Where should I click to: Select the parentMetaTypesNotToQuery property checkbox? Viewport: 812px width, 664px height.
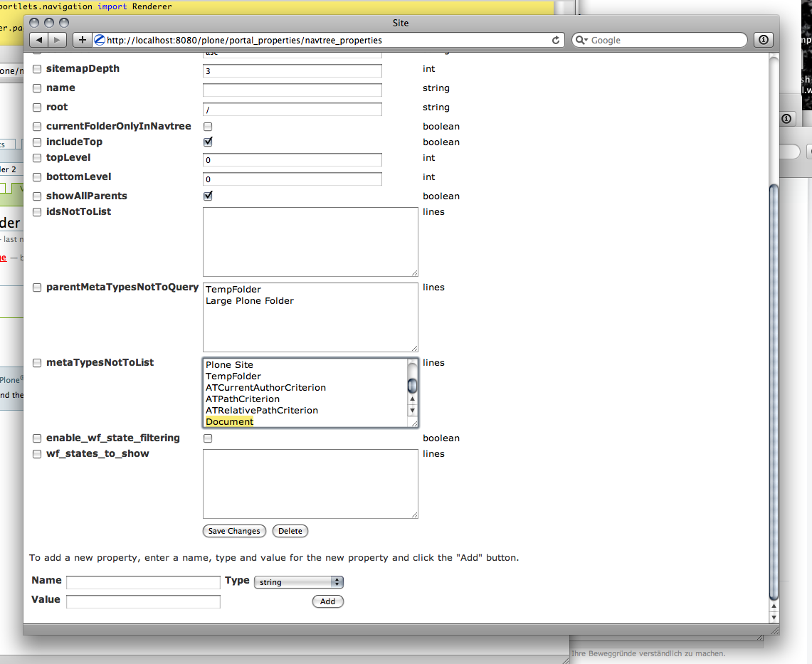click(x=37, y=288)
